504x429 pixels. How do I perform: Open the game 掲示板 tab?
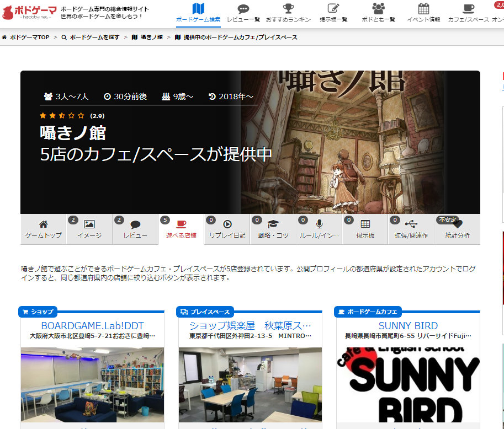point(365,229)
